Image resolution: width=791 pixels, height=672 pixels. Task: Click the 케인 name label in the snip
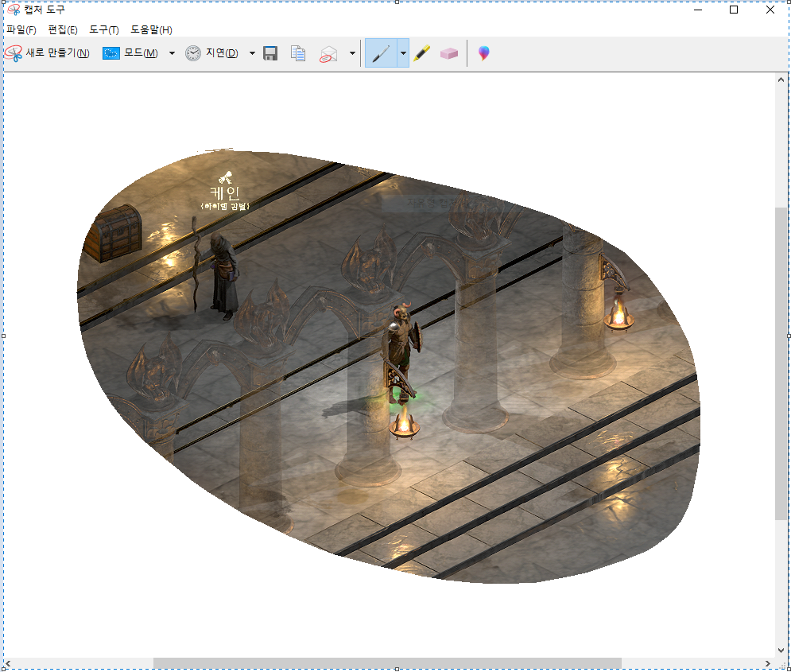224,192
